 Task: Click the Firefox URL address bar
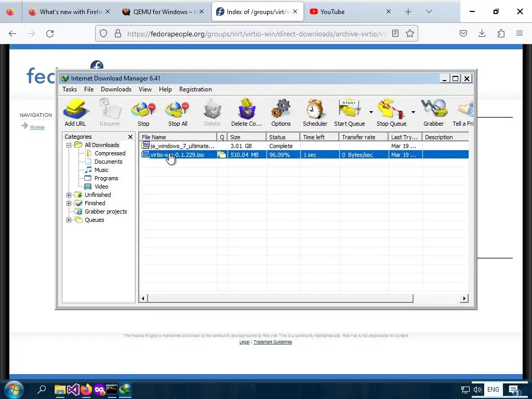pyautogui.click(x=257, y=34)
